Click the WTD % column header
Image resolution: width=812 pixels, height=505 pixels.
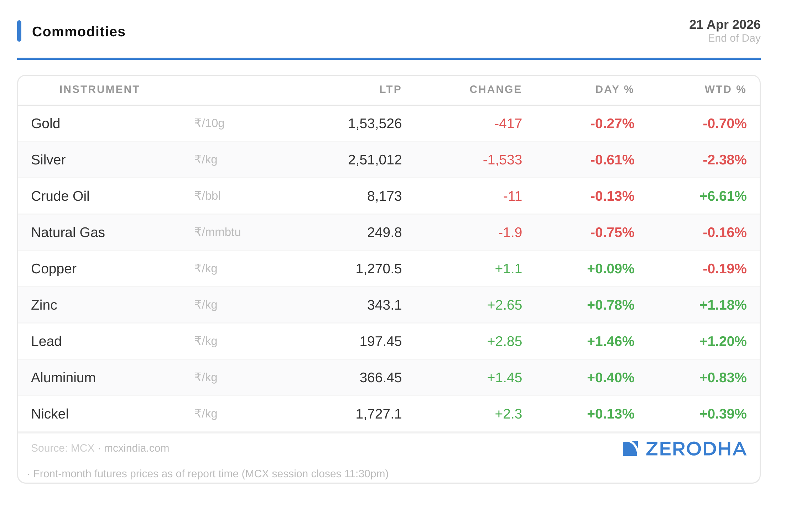pyautogui.click(x=725, y=89)
